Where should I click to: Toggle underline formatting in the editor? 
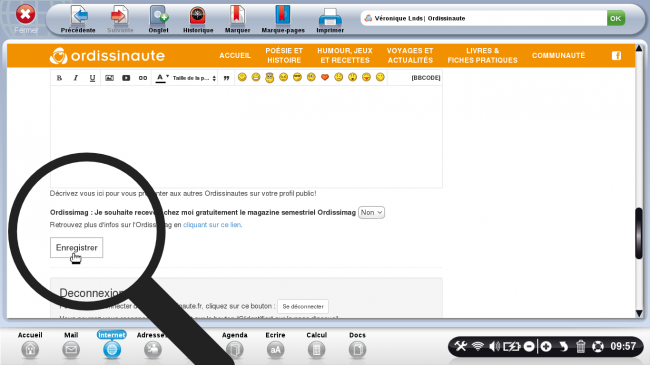pos(92,78)
